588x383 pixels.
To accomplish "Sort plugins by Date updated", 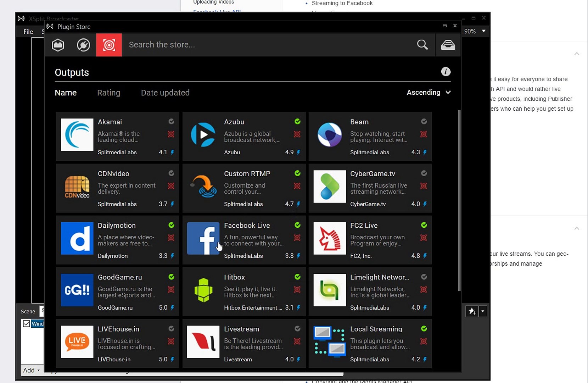I will point(165,93).
